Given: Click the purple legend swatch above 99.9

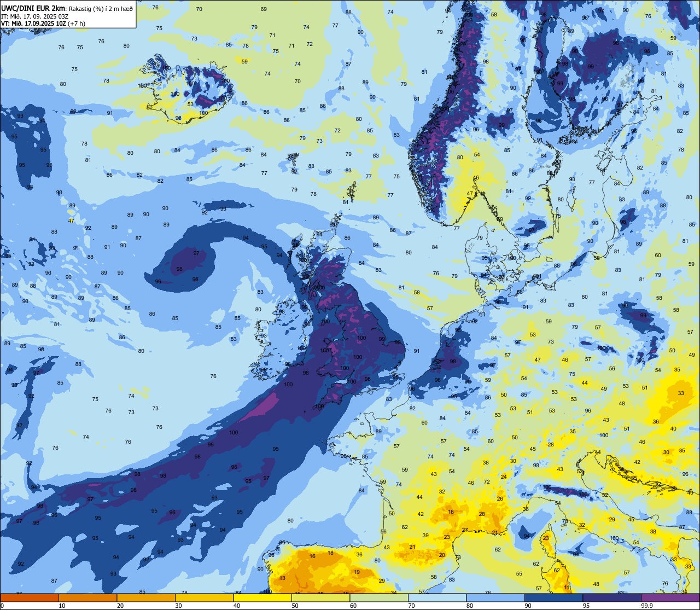Looking at the screenshot, I should point(670,597).
